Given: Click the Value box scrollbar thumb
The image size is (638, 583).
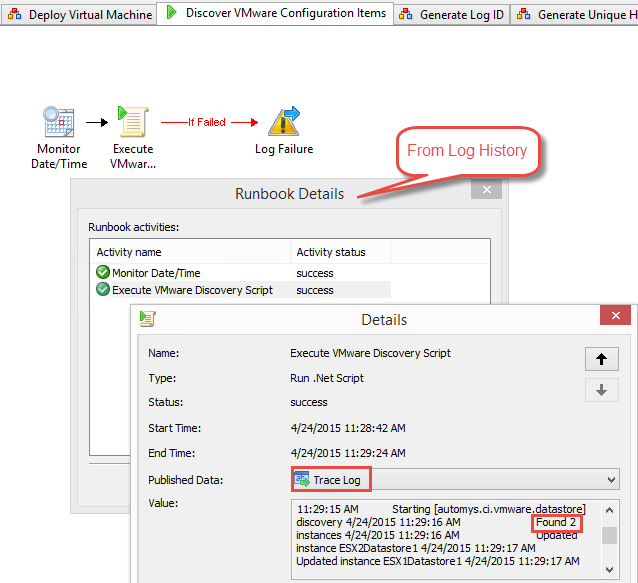Looking at the screenshot, I should point(609,535).
